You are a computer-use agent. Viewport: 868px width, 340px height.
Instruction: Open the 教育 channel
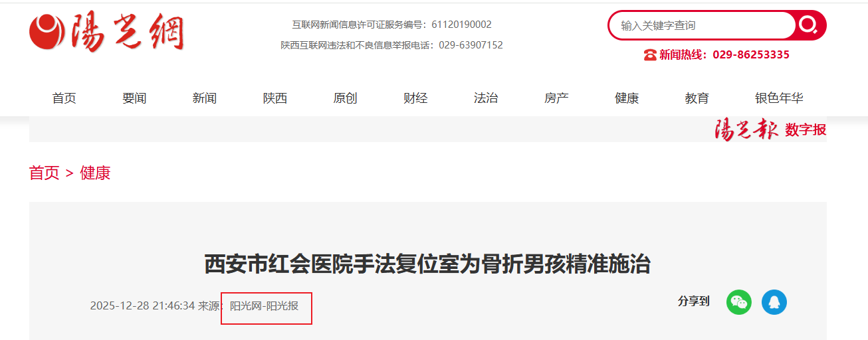point(697,98)
